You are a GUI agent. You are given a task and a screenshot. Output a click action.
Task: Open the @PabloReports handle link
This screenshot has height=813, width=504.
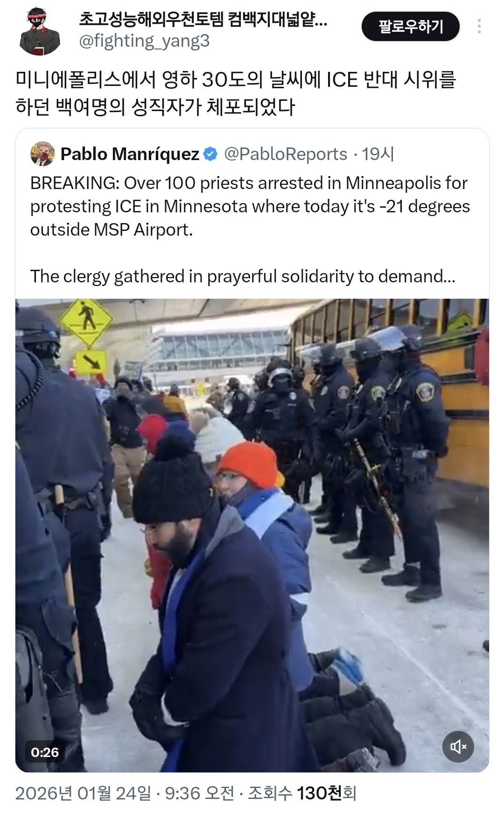[286, 154]
